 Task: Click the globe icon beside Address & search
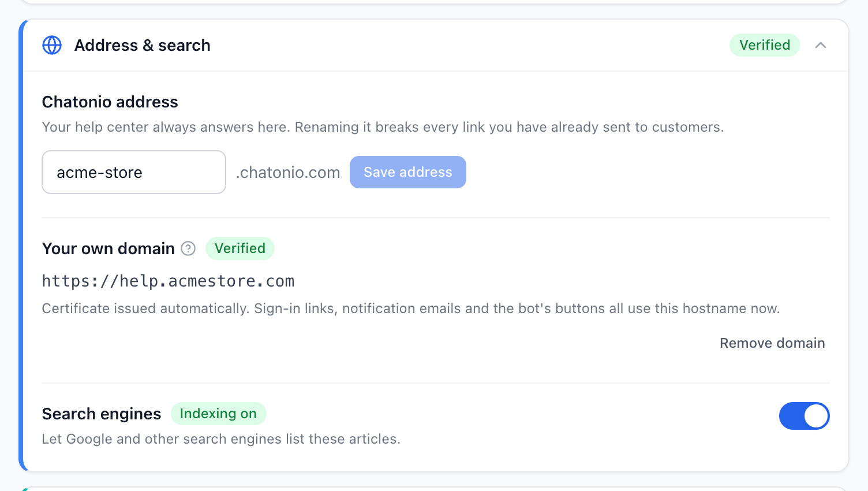52,45
